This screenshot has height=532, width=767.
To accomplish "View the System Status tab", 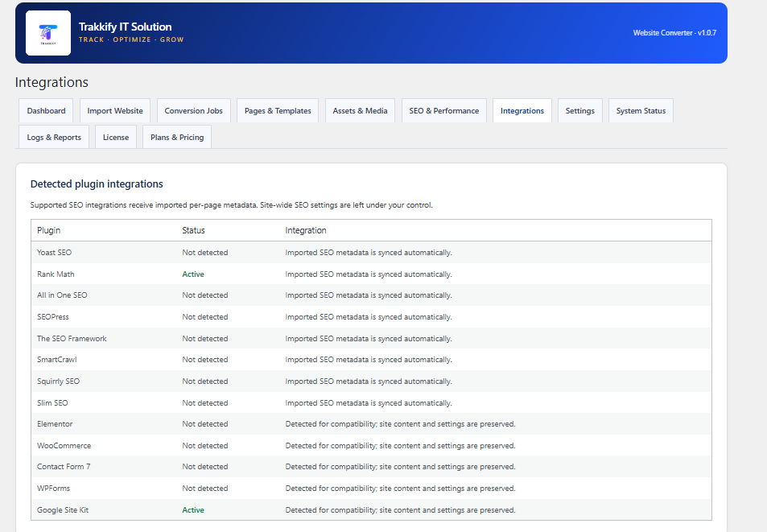I will coord(641,110).
